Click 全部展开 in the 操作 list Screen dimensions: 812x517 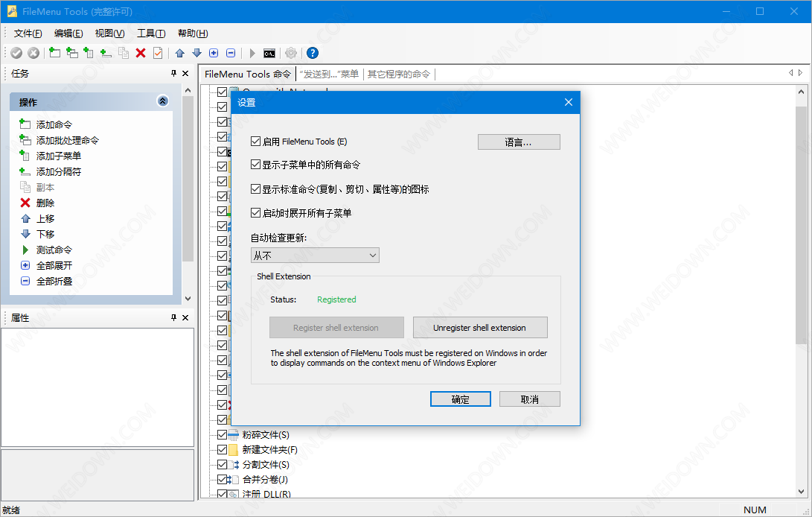54,265
